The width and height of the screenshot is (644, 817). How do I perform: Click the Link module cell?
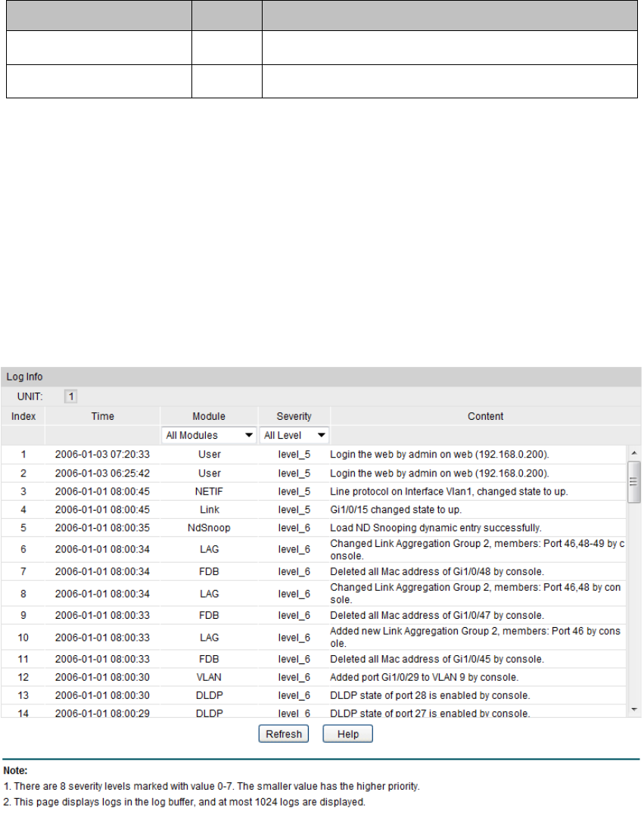[210, 510]
